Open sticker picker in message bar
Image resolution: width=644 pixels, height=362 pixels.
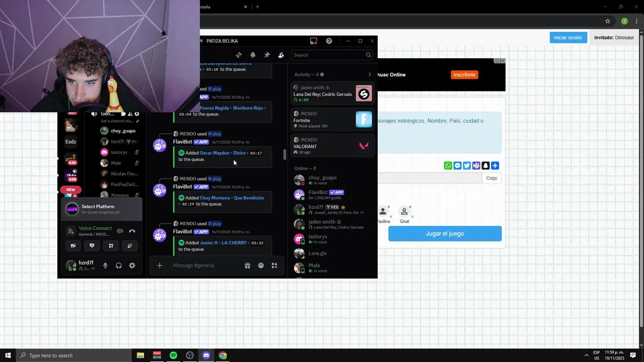pos(261,265)
